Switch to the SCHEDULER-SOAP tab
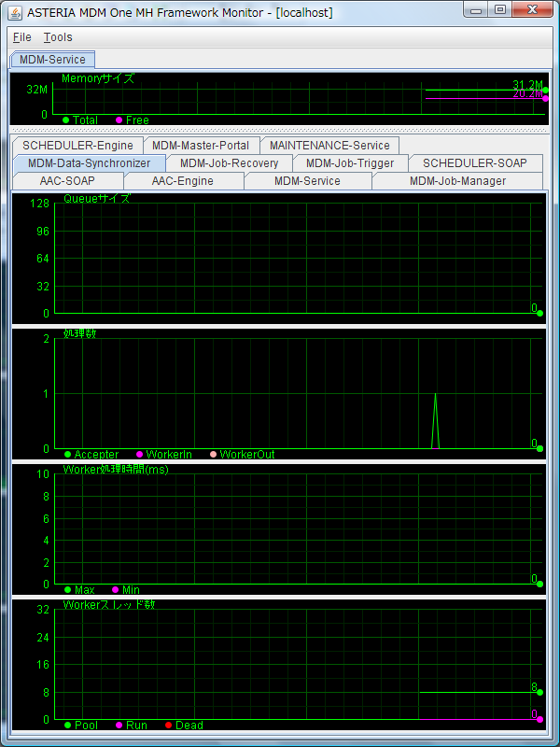The height and width of the screenshot is (747, 560). 475,162
